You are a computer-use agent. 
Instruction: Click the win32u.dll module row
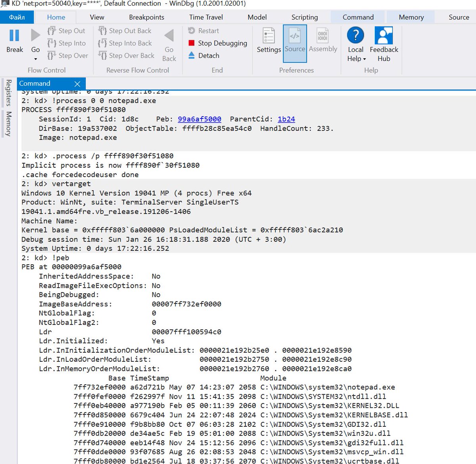click(x=232, y=433)
